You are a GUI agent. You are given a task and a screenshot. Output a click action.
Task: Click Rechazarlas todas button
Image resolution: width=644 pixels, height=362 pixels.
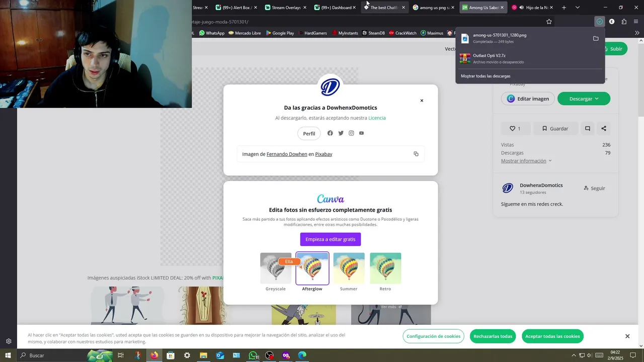pos(493,336)
